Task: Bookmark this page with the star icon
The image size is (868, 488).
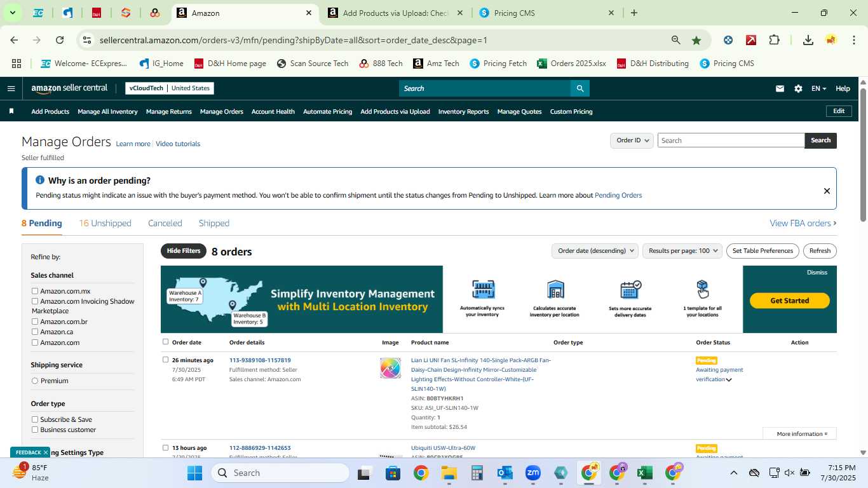Action: tap(696, 40)
